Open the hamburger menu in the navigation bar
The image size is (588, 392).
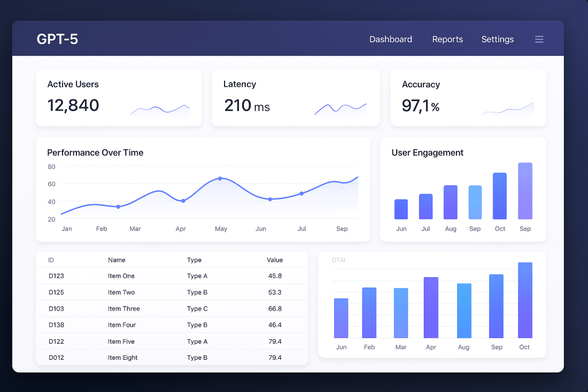point(539,39)
